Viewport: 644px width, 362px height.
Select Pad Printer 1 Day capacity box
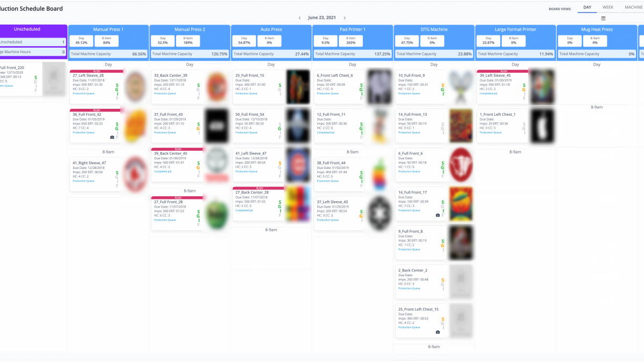click(326, 41)
